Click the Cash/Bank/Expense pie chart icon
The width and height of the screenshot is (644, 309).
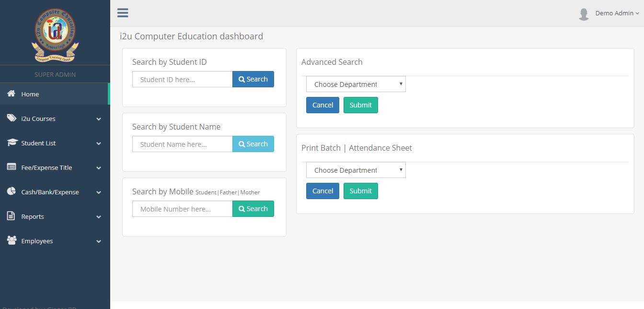pyautogui.click(x=11, y=191)
